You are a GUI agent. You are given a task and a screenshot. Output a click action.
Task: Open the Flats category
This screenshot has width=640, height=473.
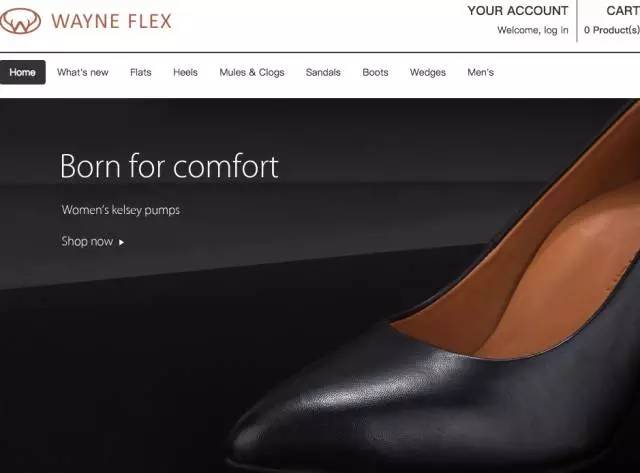click(x=141, y=72)
